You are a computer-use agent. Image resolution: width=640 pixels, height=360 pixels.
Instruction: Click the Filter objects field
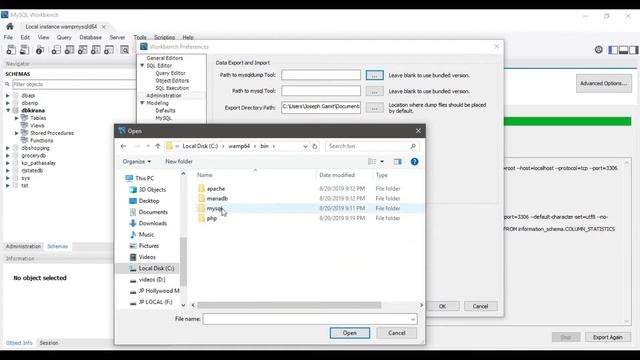pyautogui.click(x=74, y=84)
